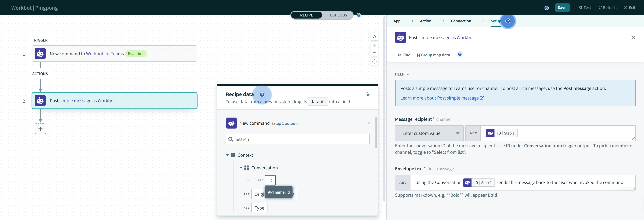644x220 pixels.
Task: Zoom out of the recipe canvas
Action: (x=374, y=53)
